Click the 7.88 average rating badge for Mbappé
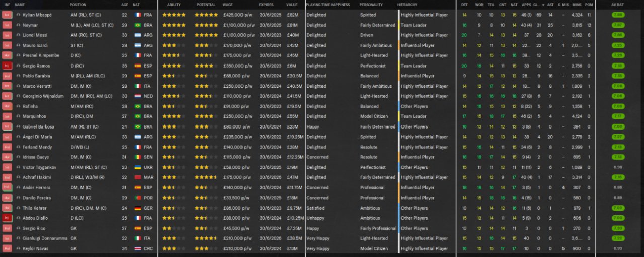 point(618,15)
